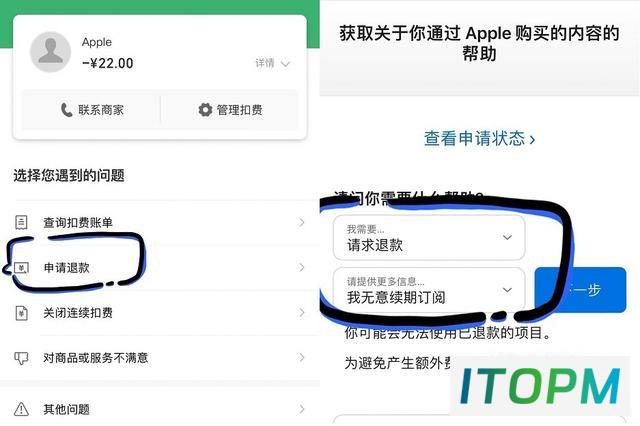Tap the 管理扣费 button
The height and width of the screenshot is (426, 640).
click(x=230, y=110)
